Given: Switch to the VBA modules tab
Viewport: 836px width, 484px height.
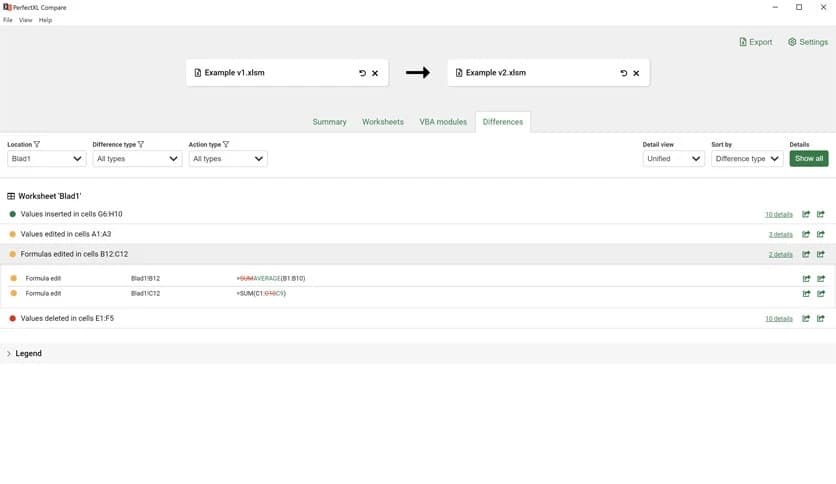Looking at the screenshot, I should pyautogui.click(x=443, y=122).
